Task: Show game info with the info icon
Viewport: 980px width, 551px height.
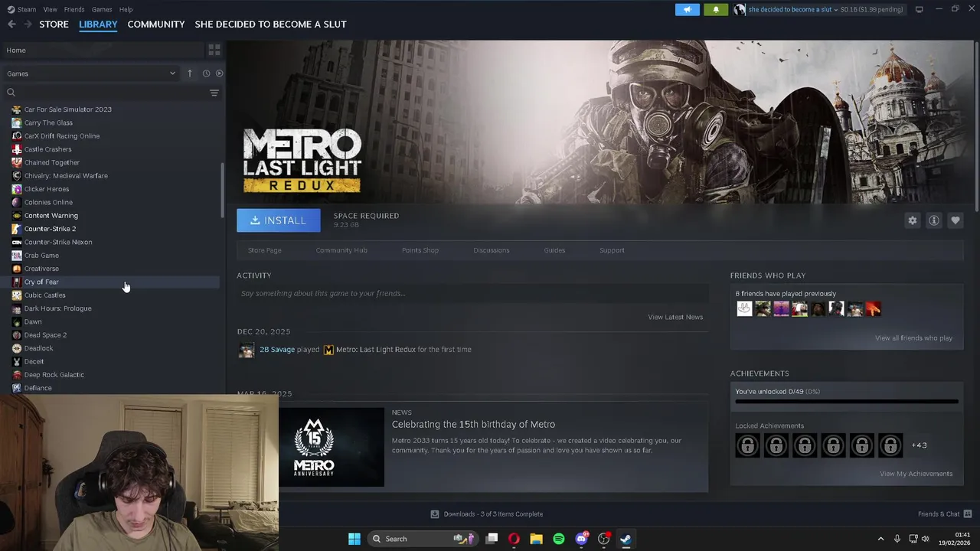Action: 934,220
